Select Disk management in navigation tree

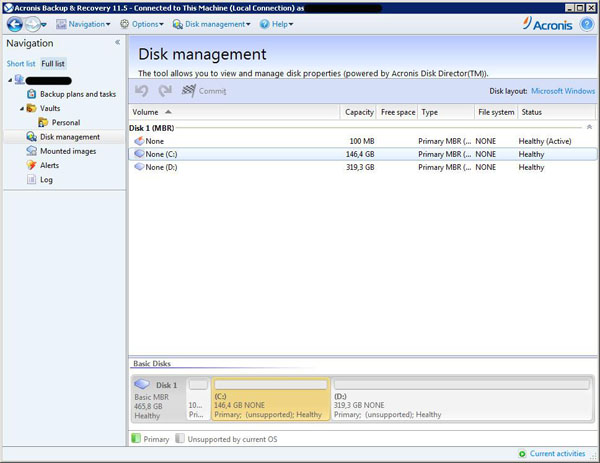(x=70, y=137)
